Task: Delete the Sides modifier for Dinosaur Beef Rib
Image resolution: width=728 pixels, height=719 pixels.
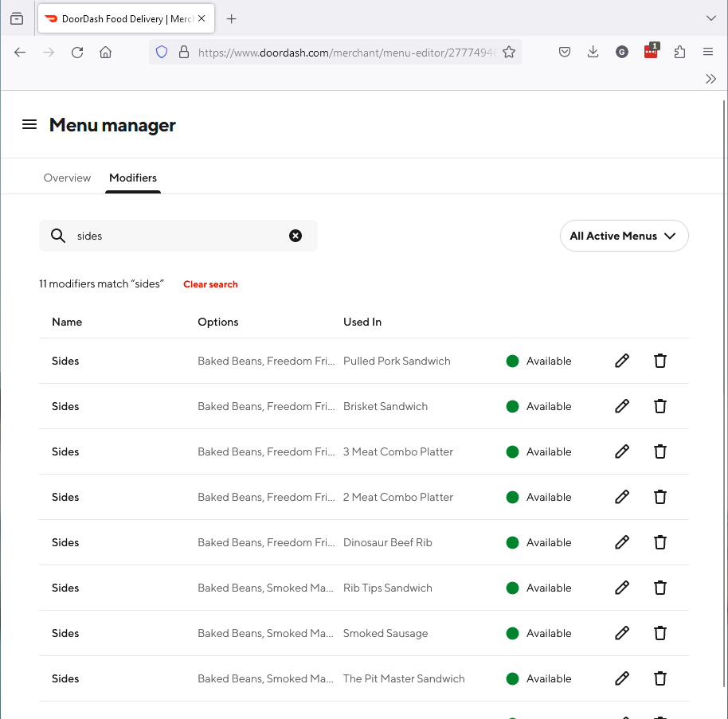Action: pos(660,542)
